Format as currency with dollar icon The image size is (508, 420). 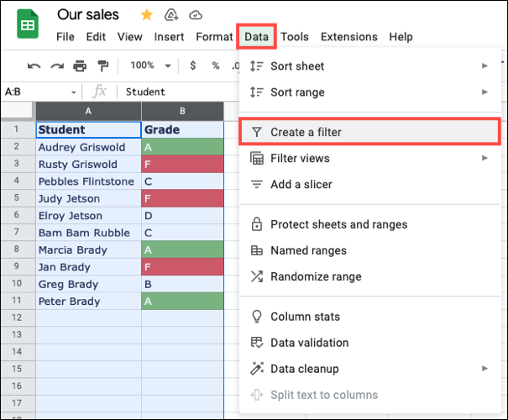(193, 66)
